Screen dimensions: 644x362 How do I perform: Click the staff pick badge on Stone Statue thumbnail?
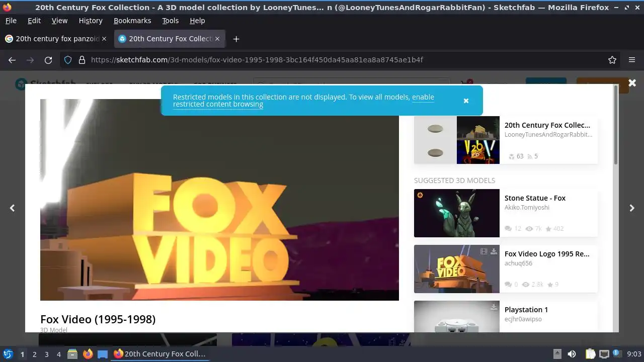point(420,195)
